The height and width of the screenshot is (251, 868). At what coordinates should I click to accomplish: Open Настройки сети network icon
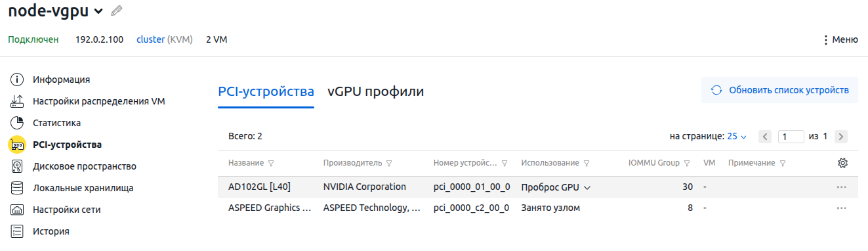point(17,210)
